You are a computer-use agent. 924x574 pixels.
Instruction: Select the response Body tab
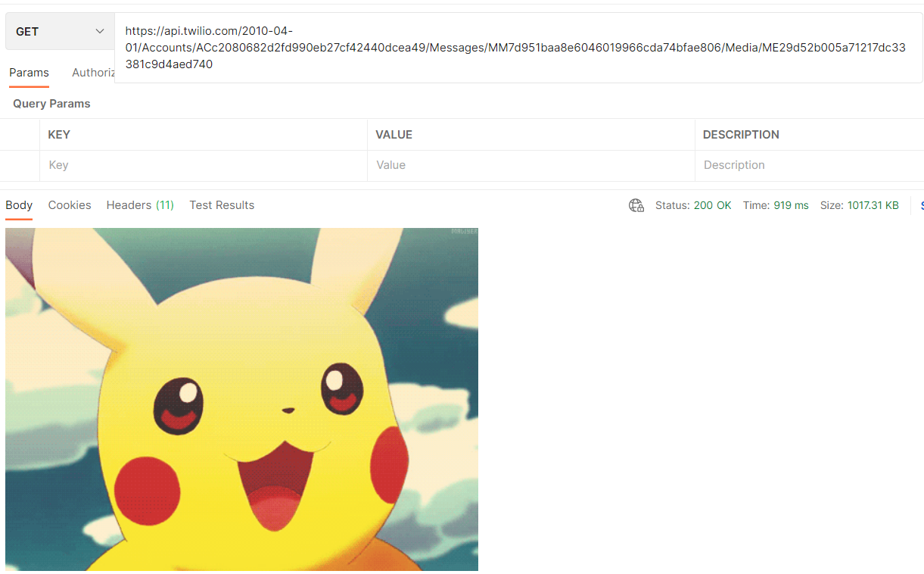(x=19, y=205)
